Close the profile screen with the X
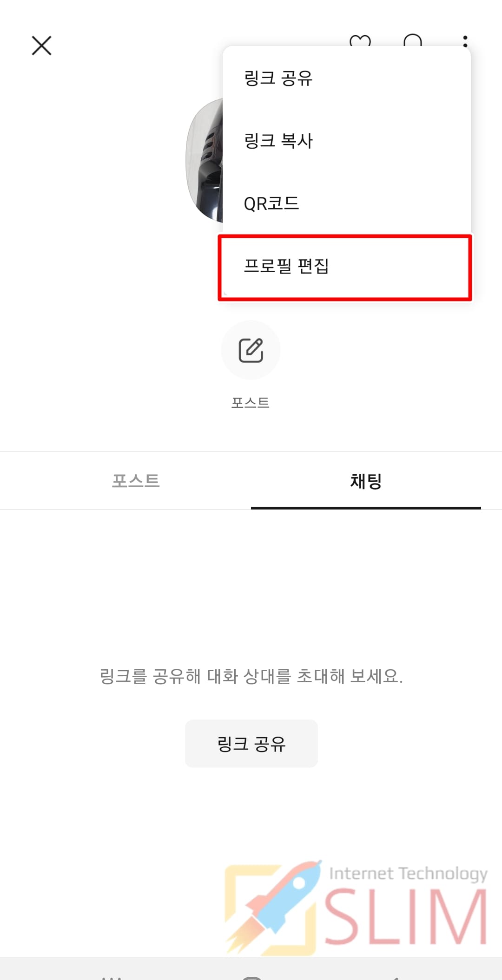The image size is (502, 980). 41,46
